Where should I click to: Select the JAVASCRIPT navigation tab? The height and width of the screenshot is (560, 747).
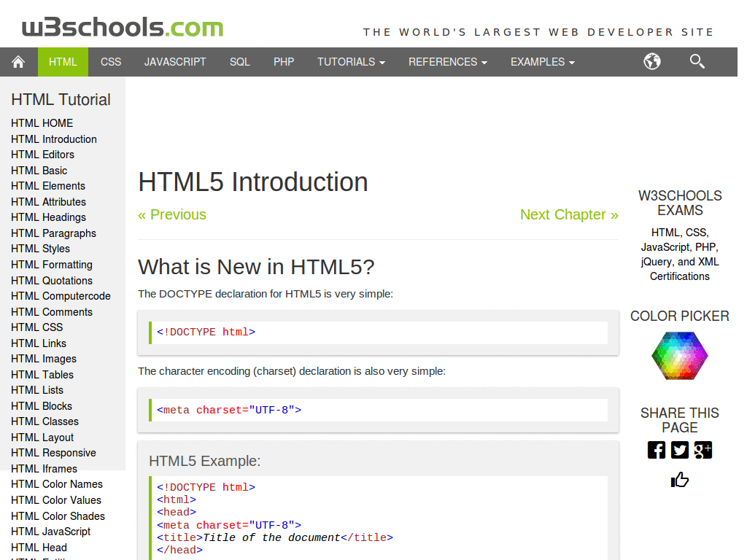coord(175,62)
